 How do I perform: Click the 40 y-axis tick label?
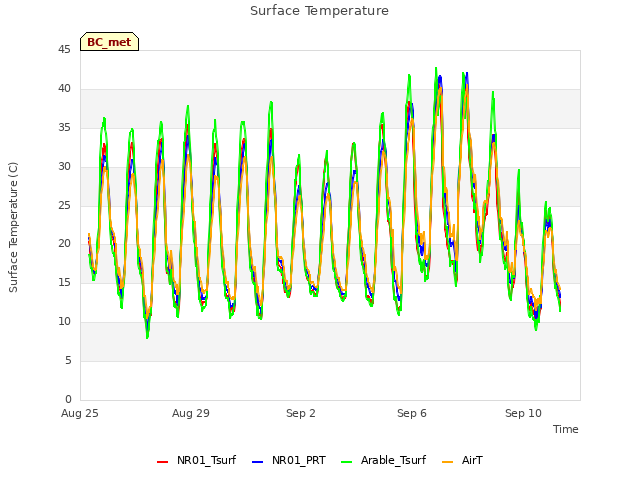pyautogui.click(x=64, y=89)
